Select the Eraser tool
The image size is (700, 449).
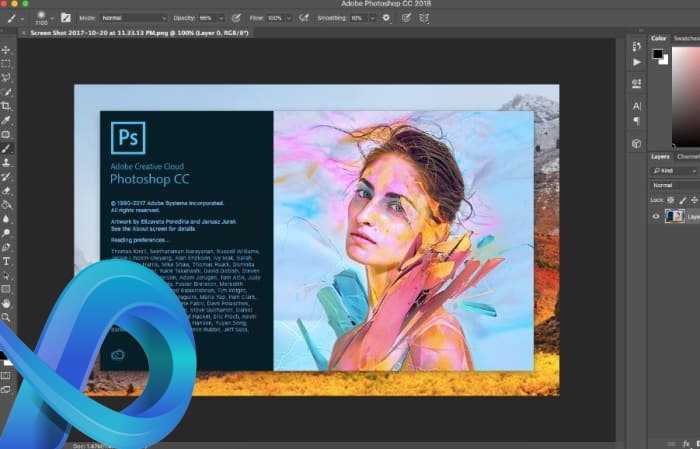coord(6,191)
